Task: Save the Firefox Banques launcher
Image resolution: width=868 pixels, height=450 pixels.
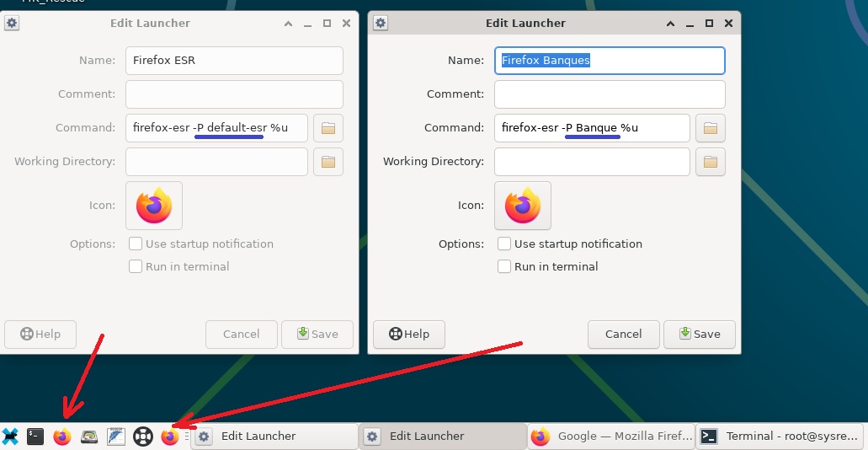Action: pyautogui.click(x=700, y=335)
